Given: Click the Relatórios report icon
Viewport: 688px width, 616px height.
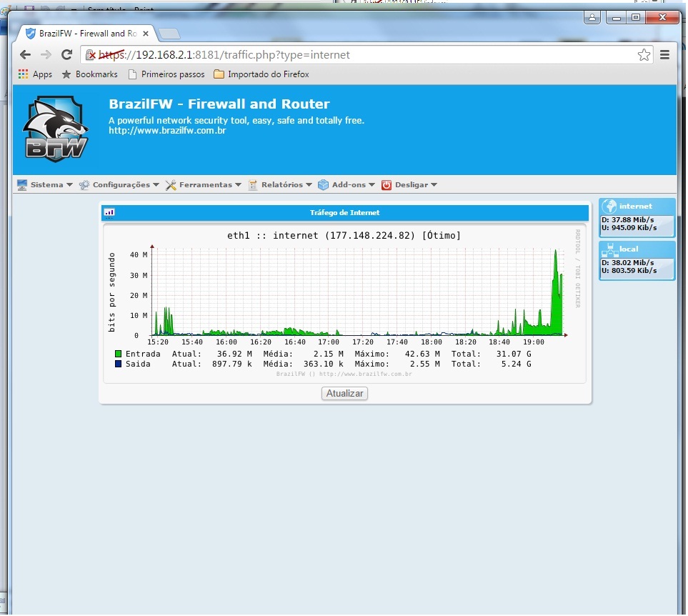Looking at the screenshot, I should coord(253,184).
